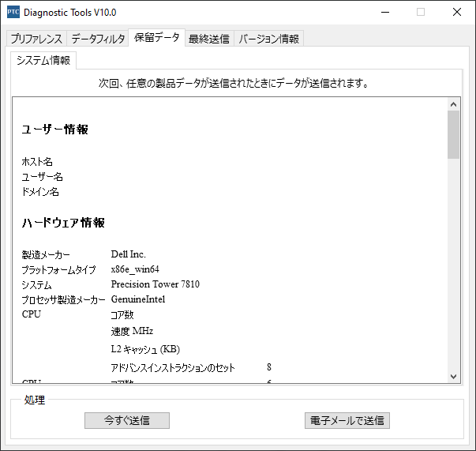This screenshot has height=451, width=476.
Task: Switch to the データフィルタ tab
Action: coord(98,39)
